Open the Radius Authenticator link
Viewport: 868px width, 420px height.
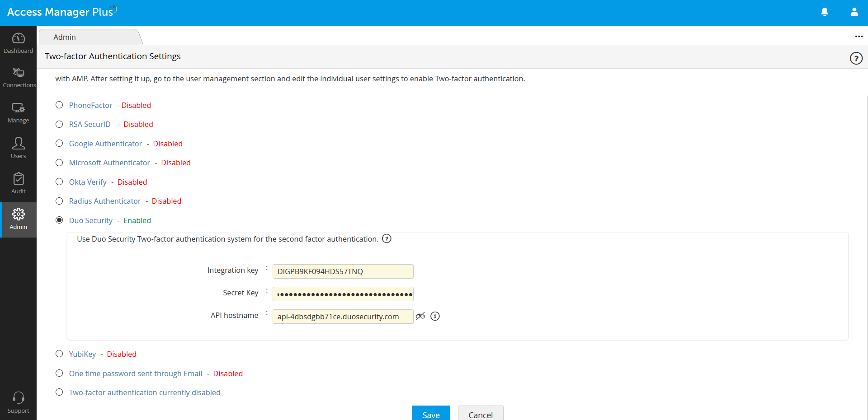click(105, 201)
